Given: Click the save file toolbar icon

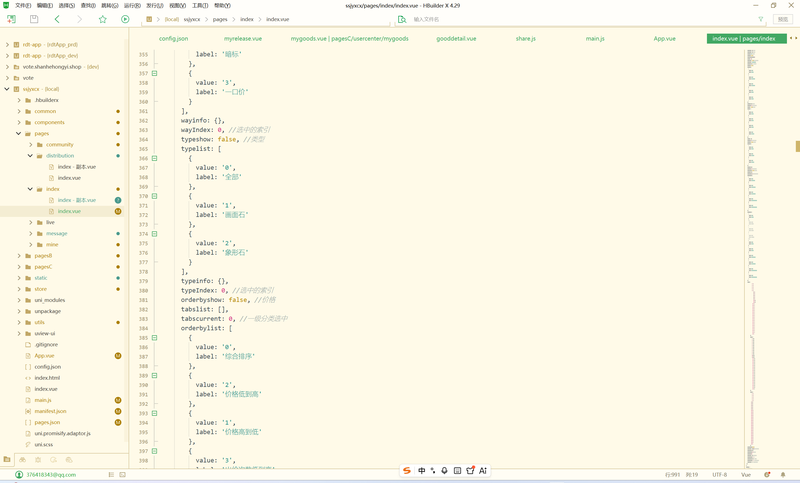Looking at the screenshot, I should pos(34,19).
